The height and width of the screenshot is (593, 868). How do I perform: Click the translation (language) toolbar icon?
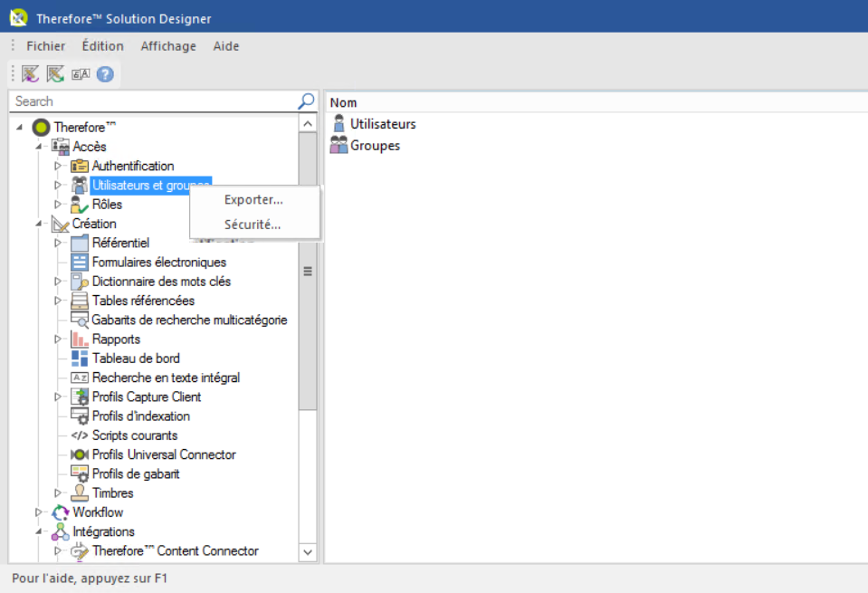coord(80,74)
